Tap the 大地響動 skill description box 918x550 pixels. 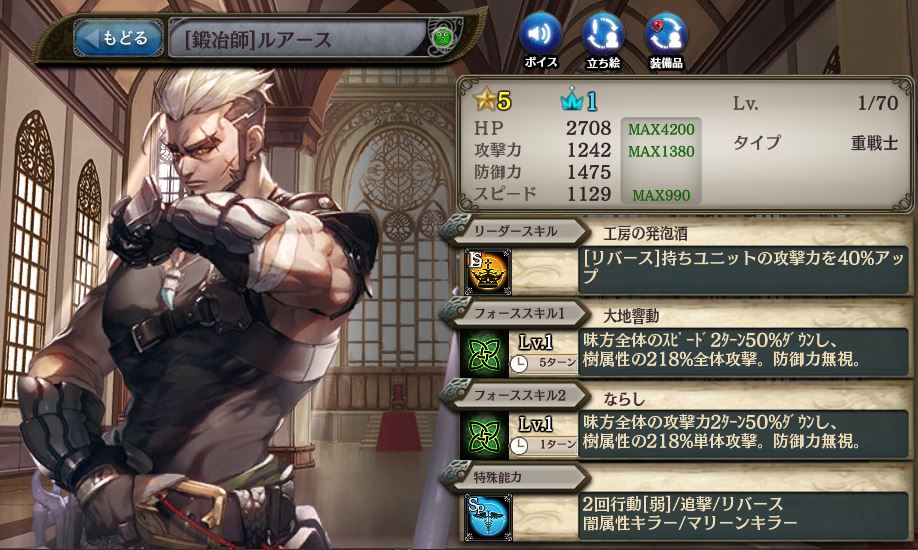pos(744,352)
